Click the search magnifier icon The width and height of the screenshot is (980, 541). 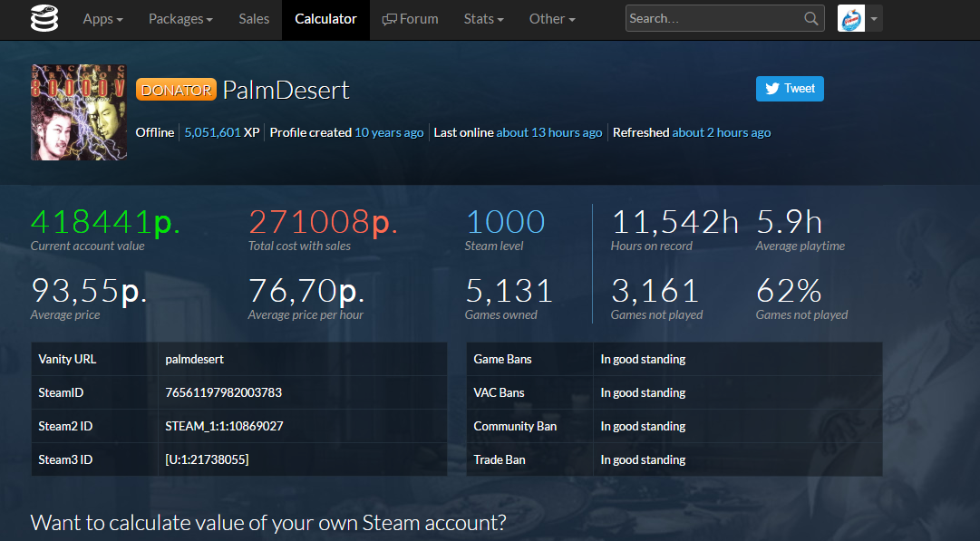810,19
